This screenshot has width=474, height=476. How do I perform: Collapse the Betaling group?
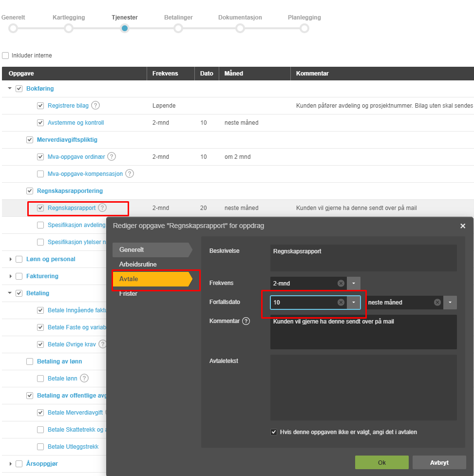pyautogui.click(x=10, y=293)
